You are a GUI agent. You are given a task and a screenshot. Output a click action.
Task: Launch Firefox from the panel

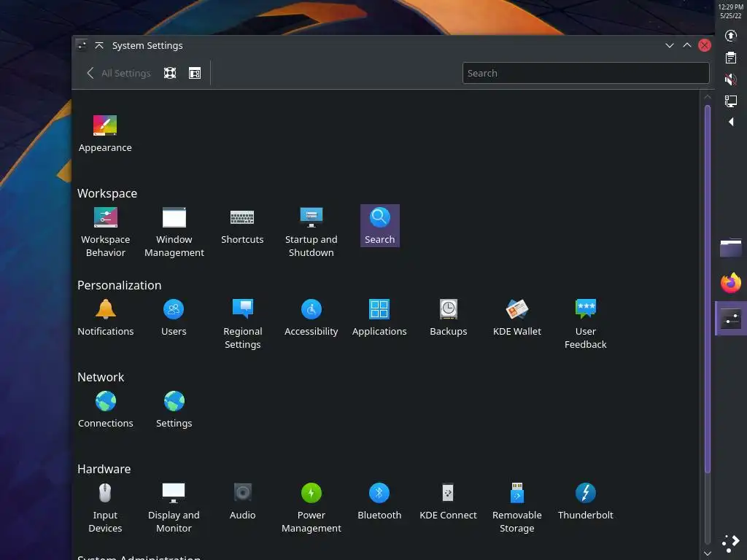731,284
